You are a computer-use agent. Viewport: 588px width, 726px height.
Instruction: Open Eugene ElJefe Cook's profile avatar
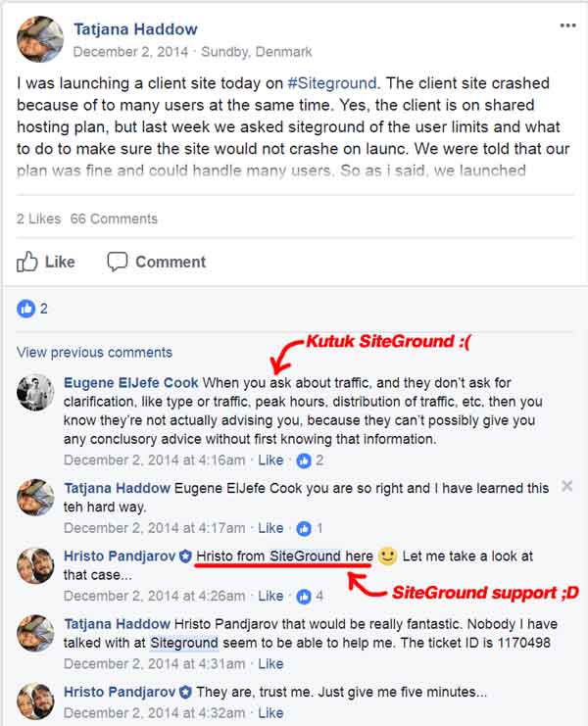pos(35,392)
